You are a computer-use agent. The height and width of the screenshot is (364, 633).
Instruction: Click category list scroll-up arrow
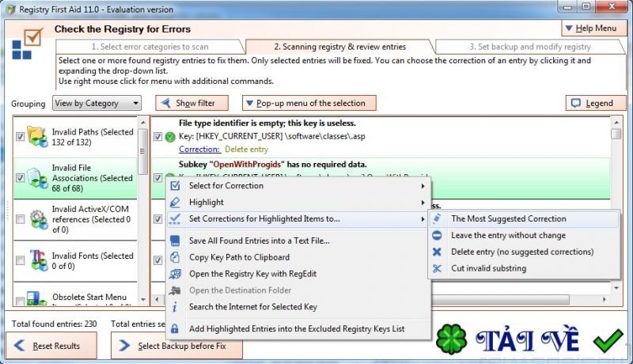pyautogui.click(x=143, y=123)
